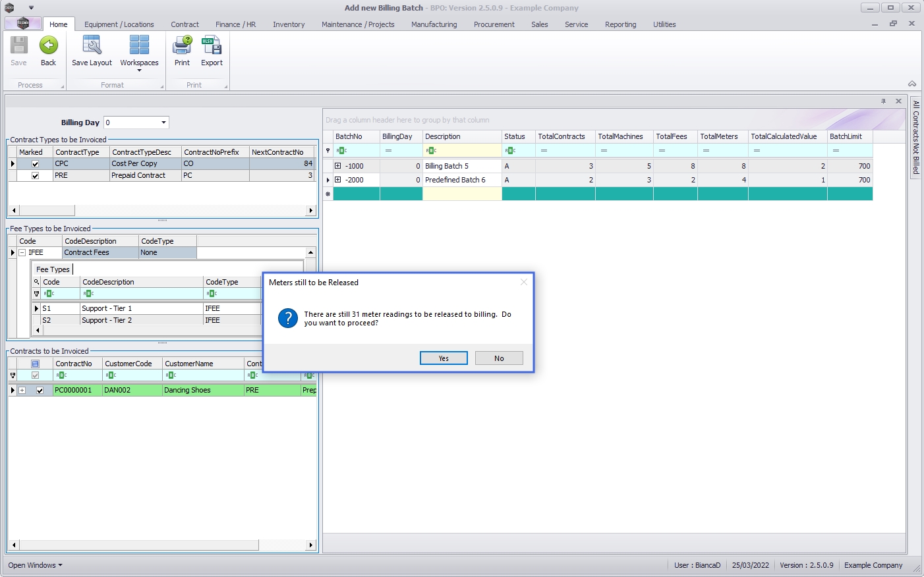The image size is (924, 577).
Task: Click the TotalContracts filter equals icon
Action: (x=544, y=151)
